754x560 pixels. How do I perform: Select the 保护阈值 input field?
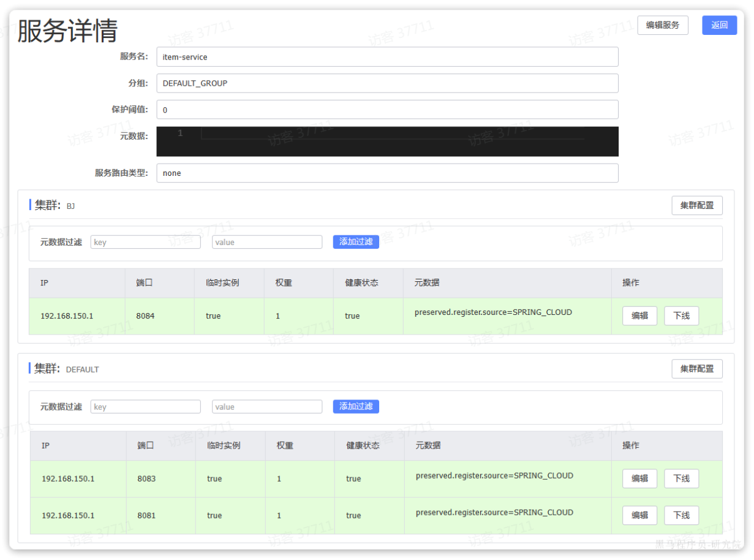pyautogui.click(x=387, y=110)
